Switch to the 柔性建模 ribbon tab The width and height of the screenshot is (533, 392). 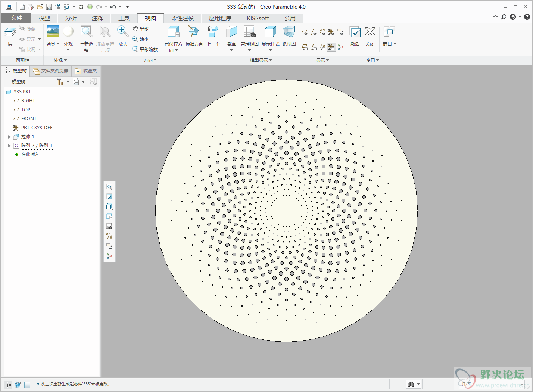pyautogui.click(x=183, y=18)
